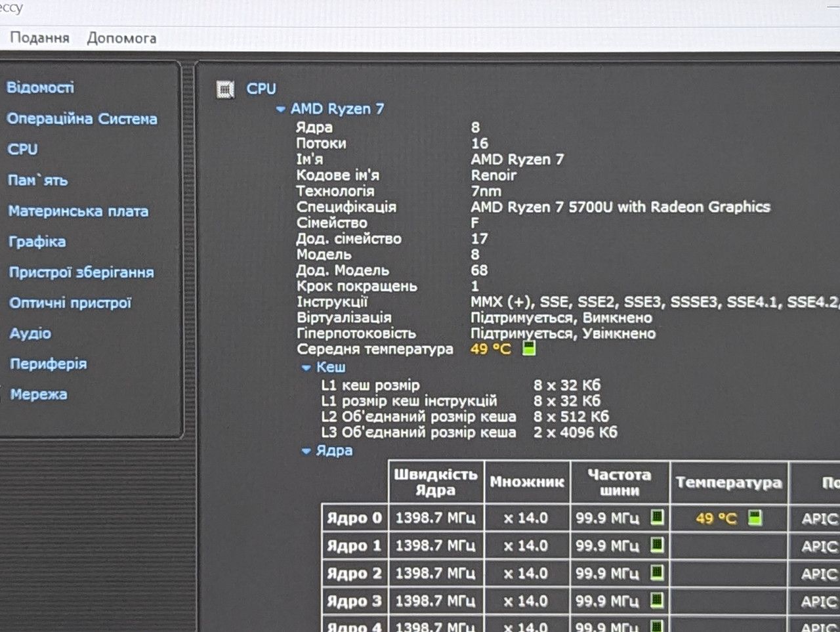Click the CPU chip icon beside the heading
This screenshot has width=840, height=632.
tap(225, 89)
